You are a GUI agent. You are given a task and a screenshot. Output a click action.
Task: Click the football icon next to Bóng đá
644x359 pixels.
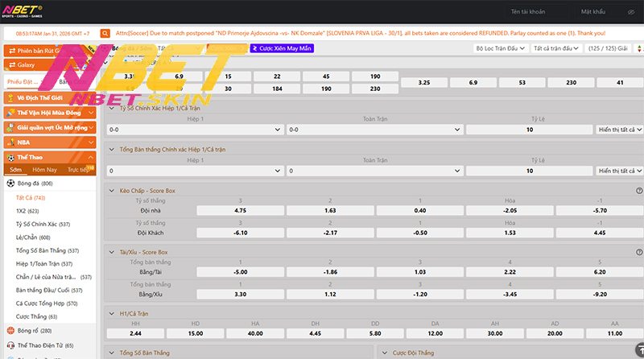tap(10, 184)
